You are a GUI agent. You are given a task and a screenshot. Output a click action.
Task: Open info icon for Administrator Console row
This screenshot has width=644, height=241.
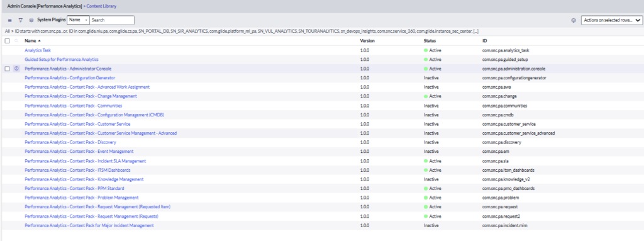coord(16,69)
